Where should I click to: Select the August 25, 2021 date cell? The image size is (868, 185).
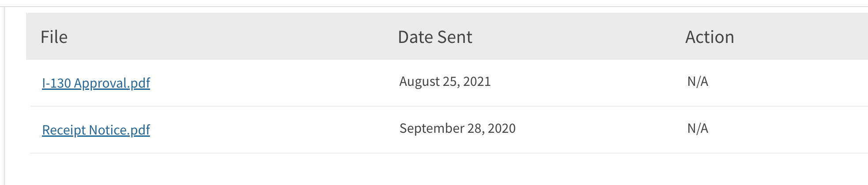click(x=445, y=81)
